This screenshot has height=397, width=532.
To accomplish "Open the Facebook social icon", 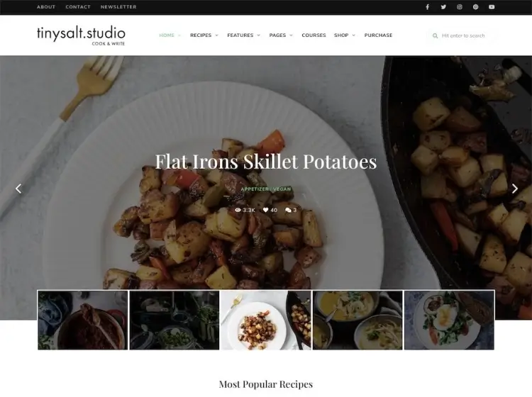I will pos(427,7).
